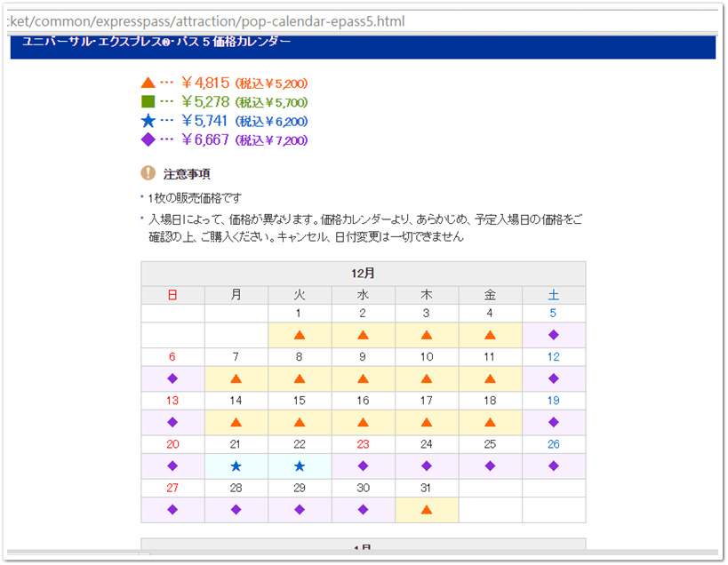Image resolution: width=728 pixels, height=565 pixels.
Task: Click the date number 24
Action: 426,444
